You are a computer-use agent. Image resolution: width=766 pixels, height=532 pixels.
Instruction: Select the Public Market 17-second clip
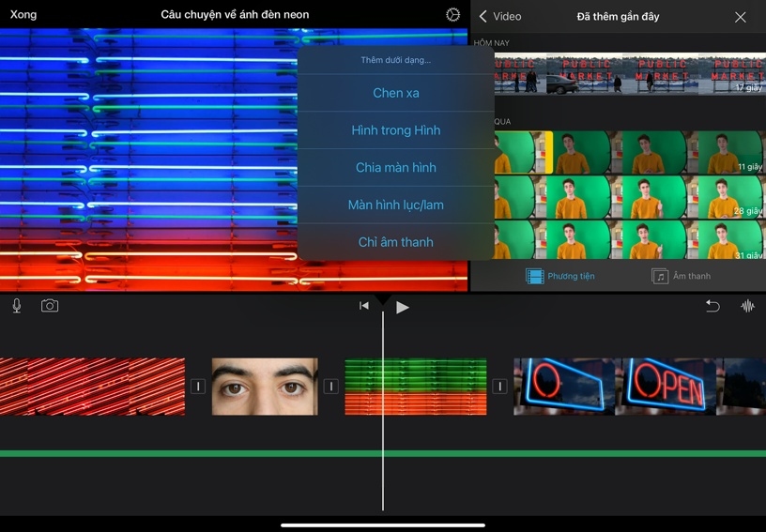629,73
